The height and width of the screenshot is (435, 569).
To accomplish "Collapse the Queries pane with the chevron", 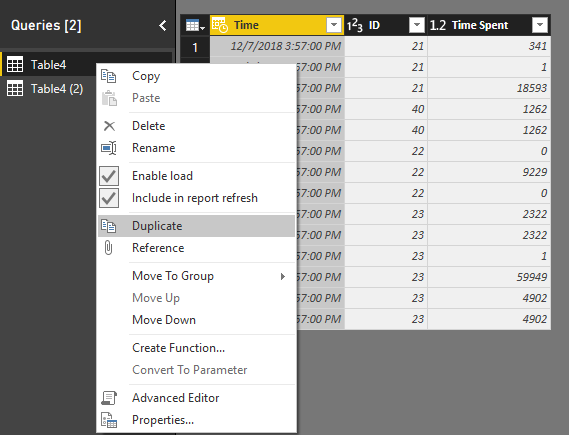I will (x=163, y=25).
